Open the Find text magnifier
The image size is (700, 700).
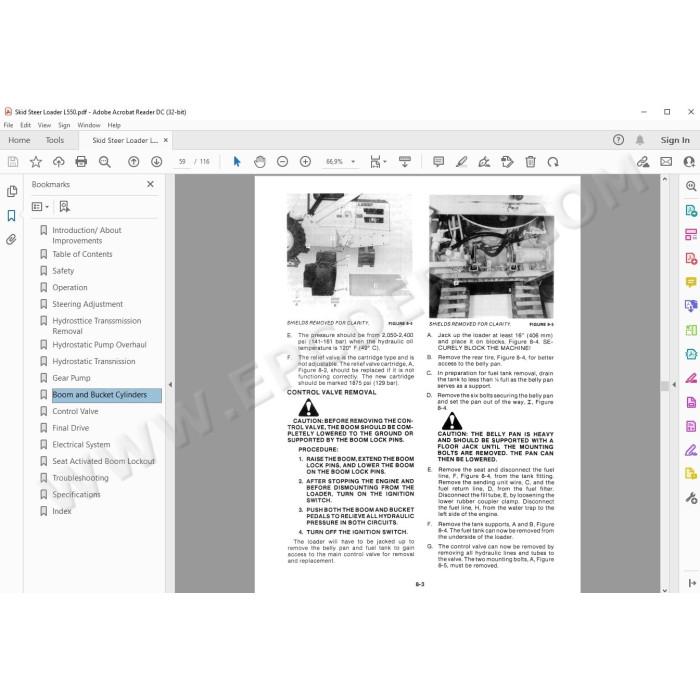[104, 162]
